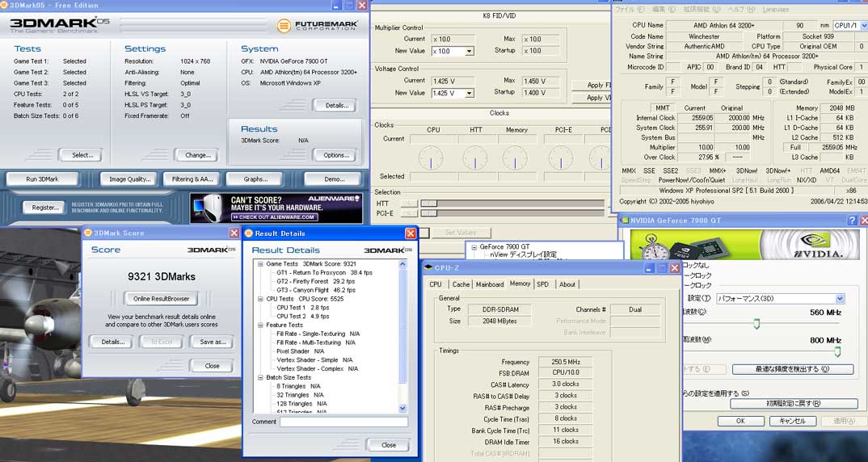
Task: Switch to the Cache tab in CPU-Z
Action: (461, 284)
